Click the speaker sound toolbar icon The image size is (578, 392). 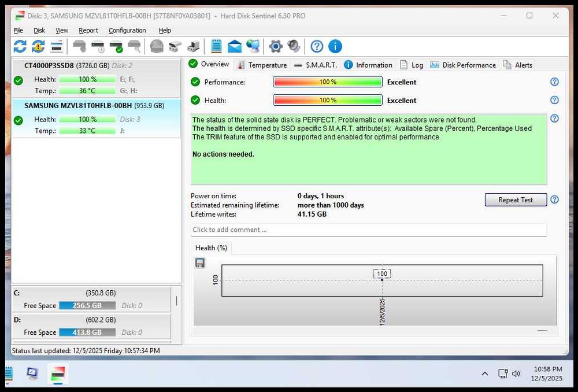click(x=294, y=46)
